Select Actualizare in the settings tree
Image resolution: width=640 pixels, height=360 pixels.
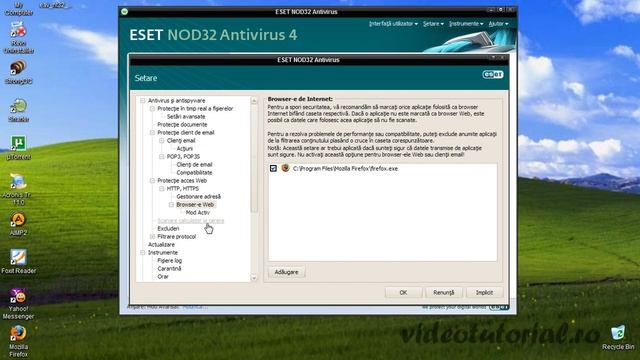click(x=161, y=244)
